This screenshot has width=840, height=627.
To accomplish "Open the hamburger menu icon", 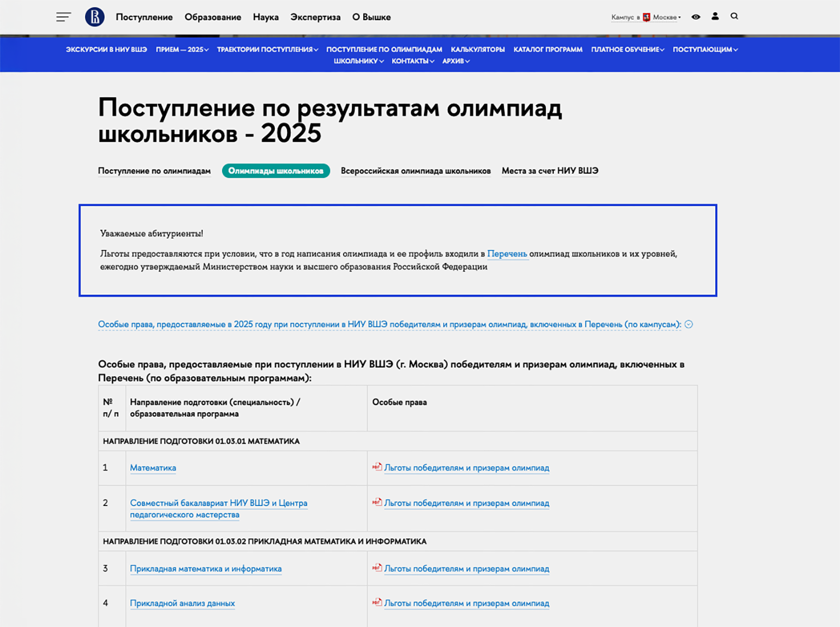I will coord(63,17).
